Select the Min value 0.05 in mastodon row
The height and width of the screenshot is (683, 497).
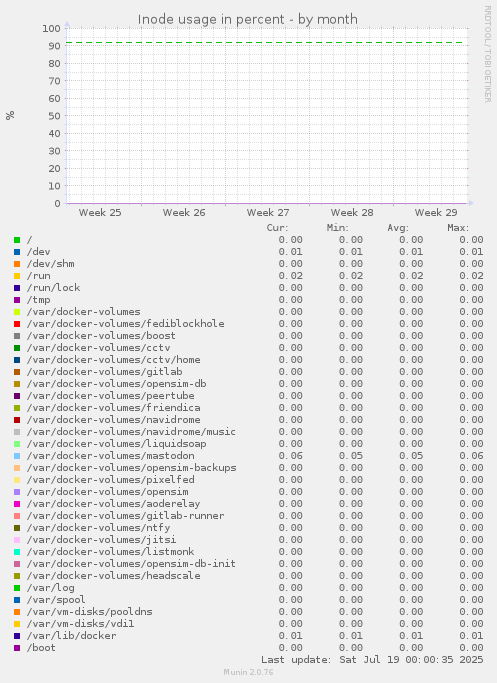(351, 456)
